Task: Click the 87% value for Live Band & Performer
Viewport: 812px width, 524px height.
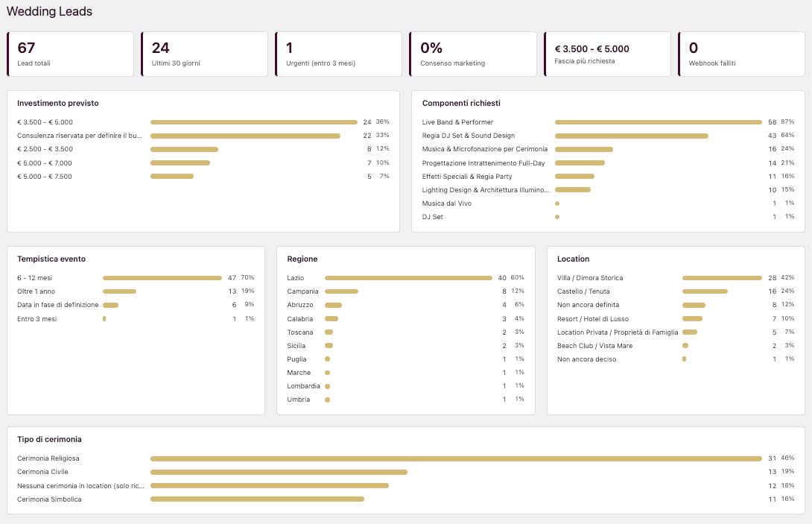Action: pos(787,121)
